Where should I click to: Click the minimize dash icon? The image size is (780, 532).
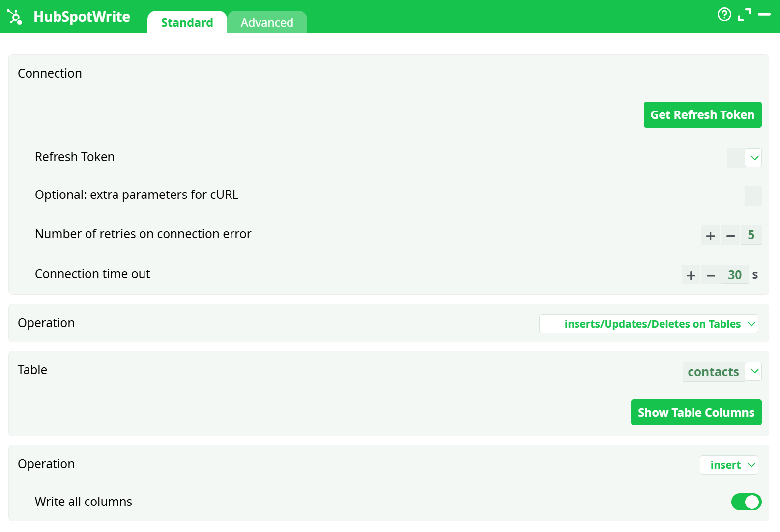(x=764, y=15)
